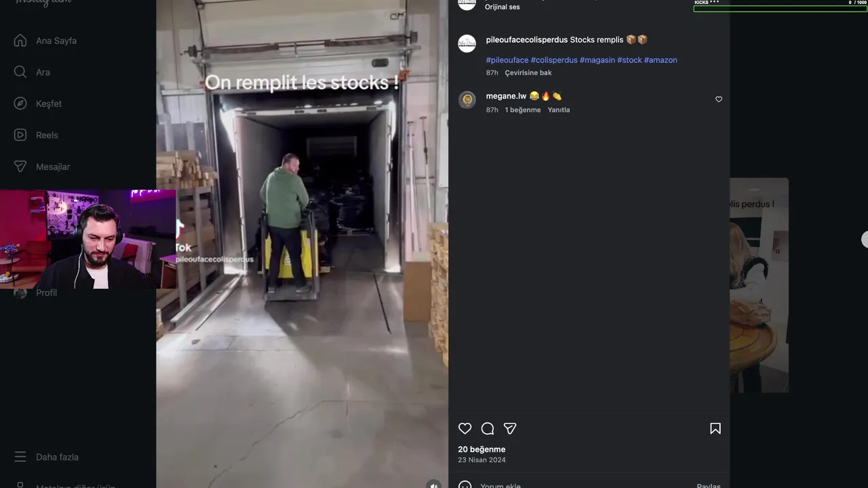Open the #amazon hashtag
The image size is (868, 488).
(x=660, y=60)
